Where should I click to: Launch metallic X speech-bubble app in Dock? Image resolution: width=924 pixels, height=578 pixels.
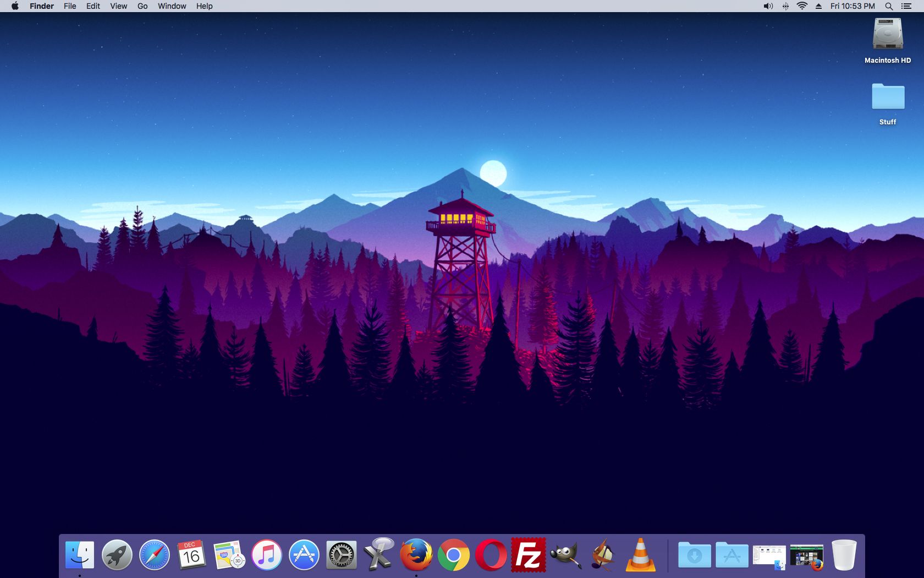point(379,554)
